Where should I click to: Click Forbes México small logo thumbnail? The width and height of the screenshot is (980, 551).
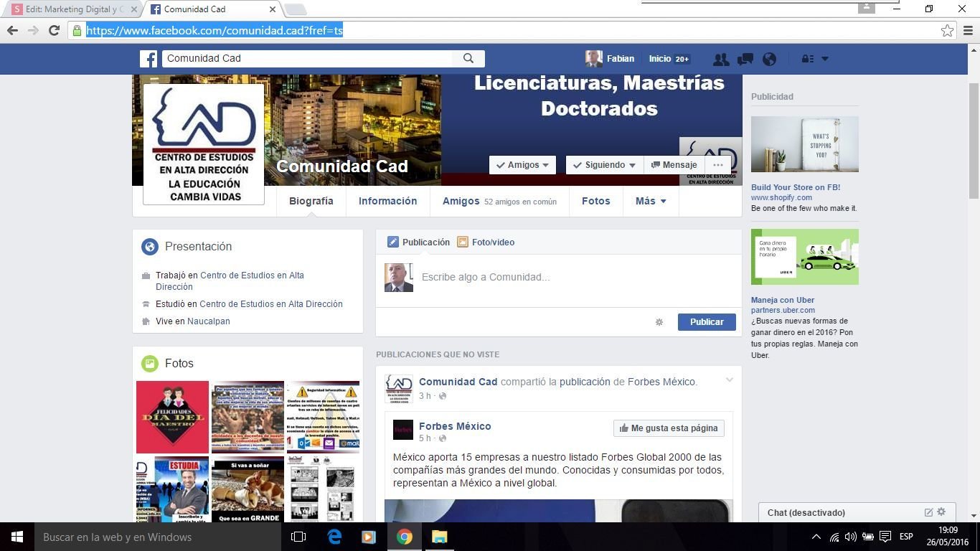[x=403, y=430]
